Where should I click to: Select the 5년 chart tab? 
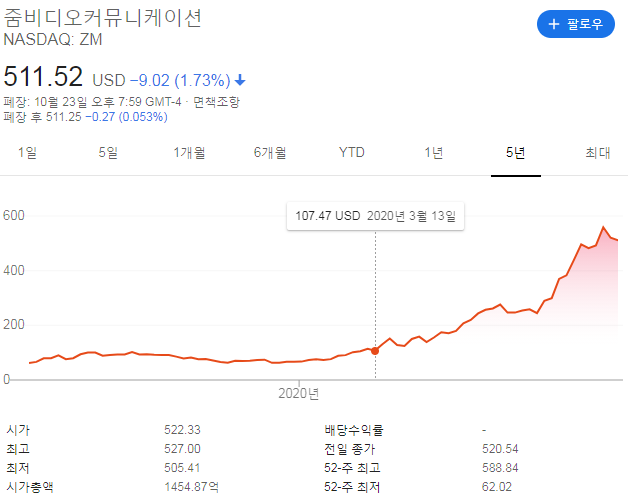click(515, 153)
